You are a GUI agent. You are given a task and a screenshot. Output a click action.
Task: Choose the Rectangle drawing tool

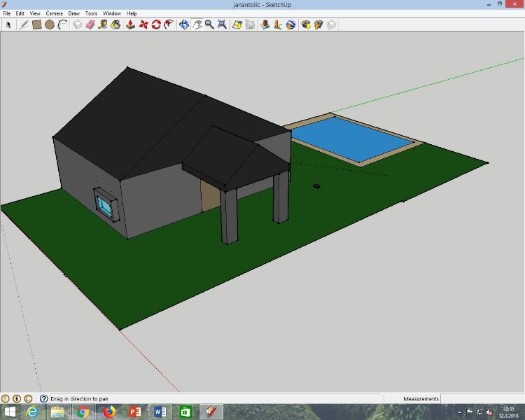click(36, 24)
